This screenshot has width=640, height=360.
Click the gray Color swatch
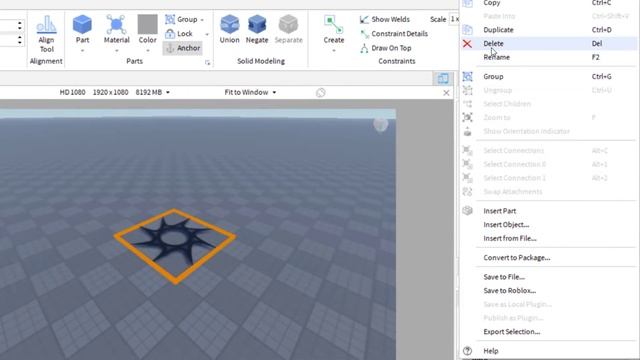tap(147, 24)
